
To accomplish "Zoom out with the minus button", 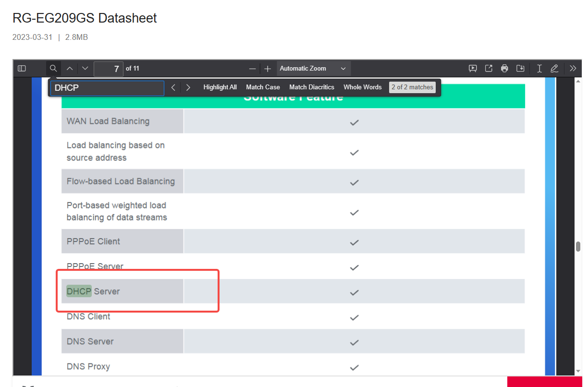I will point(252,69).
